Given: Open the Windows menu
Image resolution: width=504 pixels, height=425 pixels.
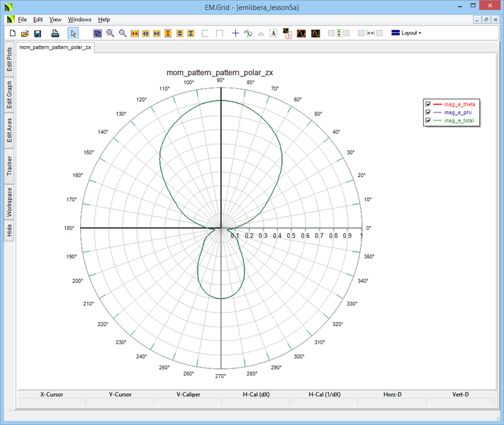Looking at the screenshot, I should coord(79,19).
